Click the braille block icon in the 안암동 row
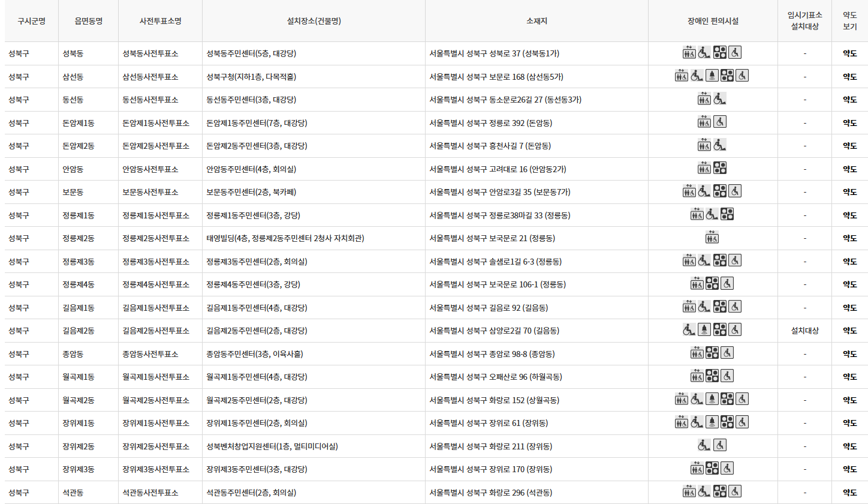 719,168
